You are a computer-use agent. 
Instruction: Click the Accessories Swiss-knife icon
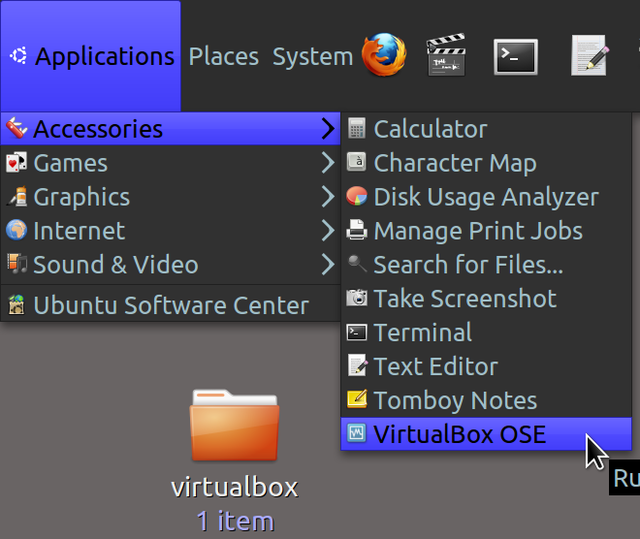coord(16,129)
